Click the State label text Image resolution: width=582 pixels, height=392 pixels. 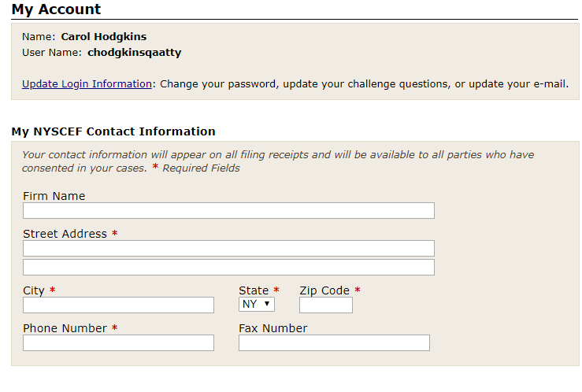[254, 290]
